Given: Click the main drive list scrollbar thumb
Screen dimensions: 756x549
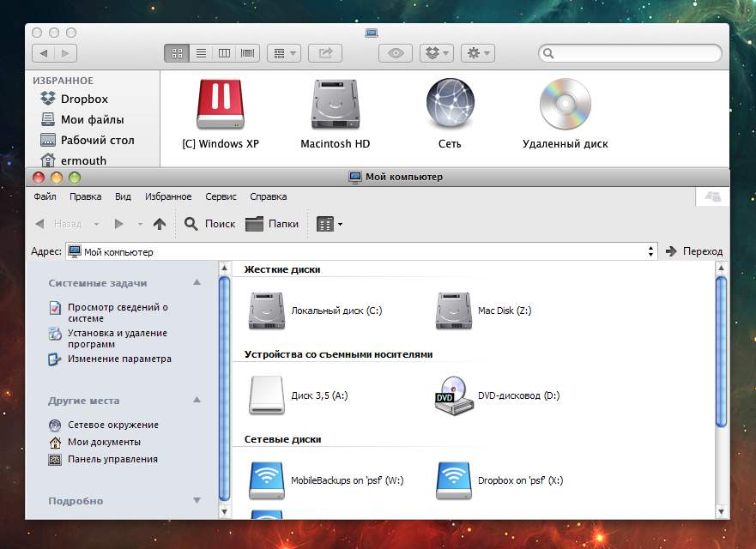Looking at the screenshot, I should pos(721,352).
